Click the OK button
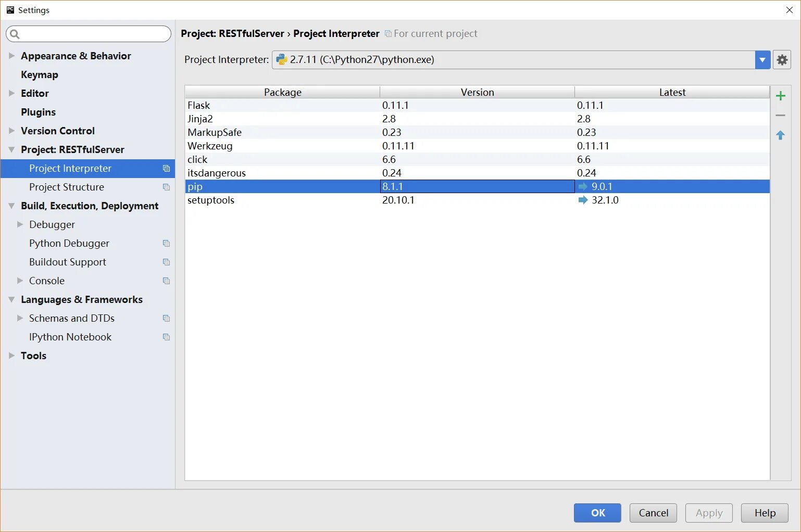This screenshot has width=801, height=532. click(x=597, y=513)
